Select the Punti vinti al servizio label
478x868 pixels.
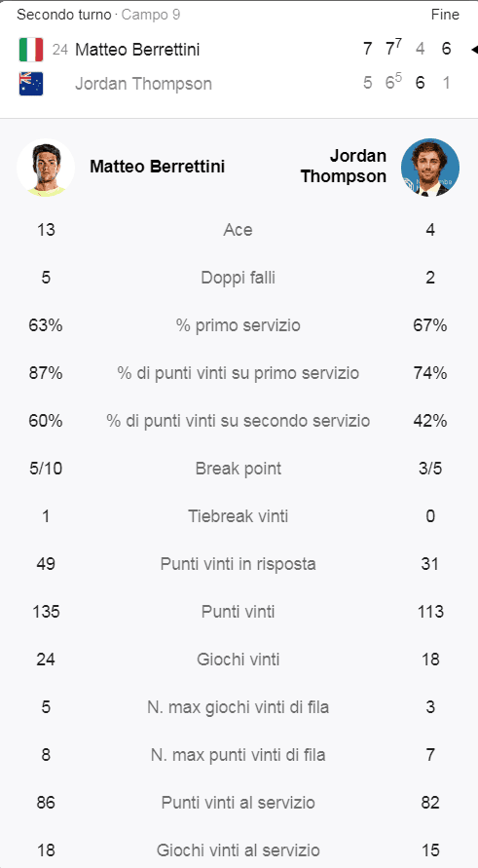pos(238,803)
